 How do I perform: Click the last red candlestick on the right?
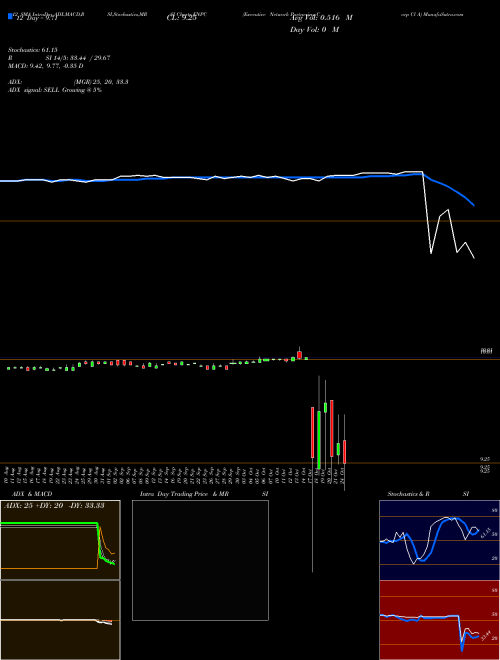[x=344, y=452]
